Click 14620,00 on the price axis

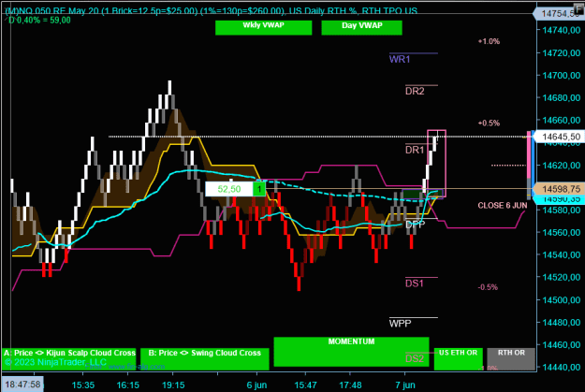561,166
